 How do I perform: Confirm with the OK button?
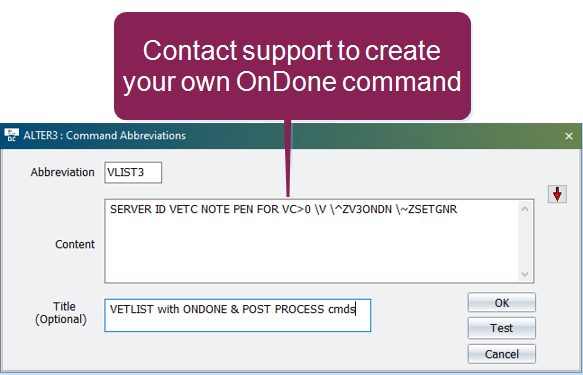[502, 303]
